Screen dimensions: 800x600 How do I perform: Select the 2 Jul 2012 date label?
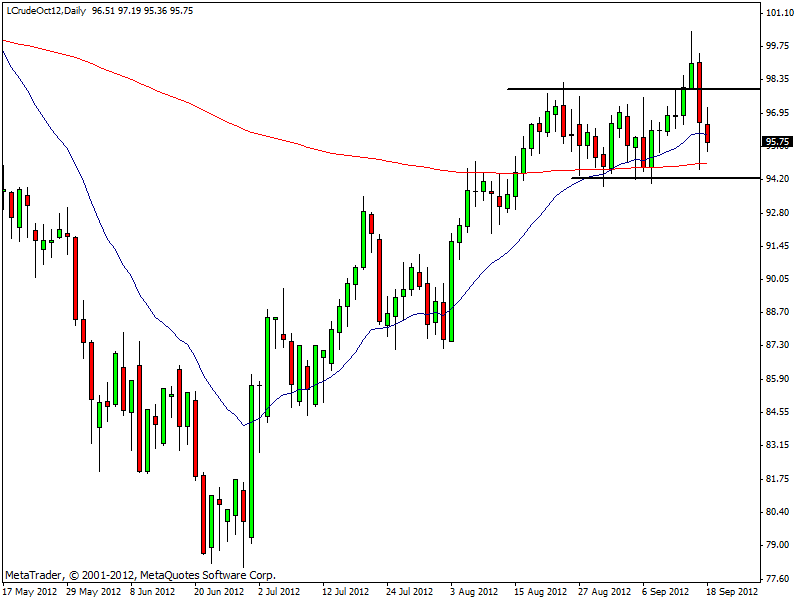280,591
